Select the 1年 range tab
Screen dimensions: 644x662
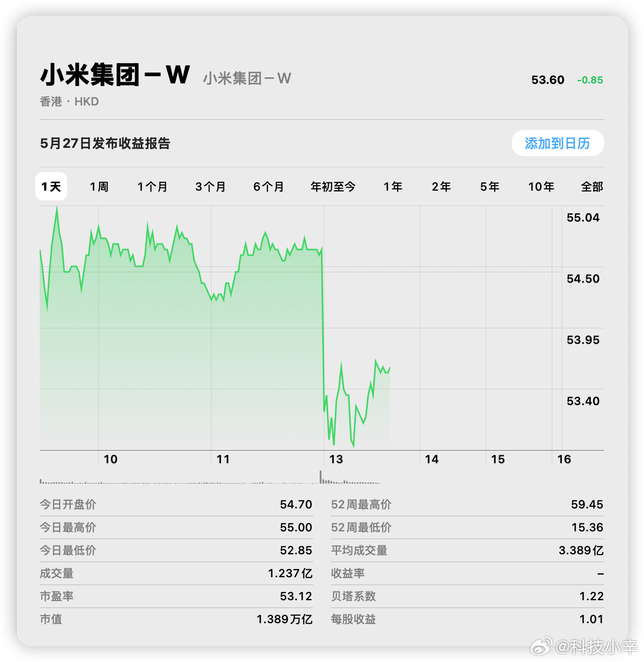[x=393, y=187]
